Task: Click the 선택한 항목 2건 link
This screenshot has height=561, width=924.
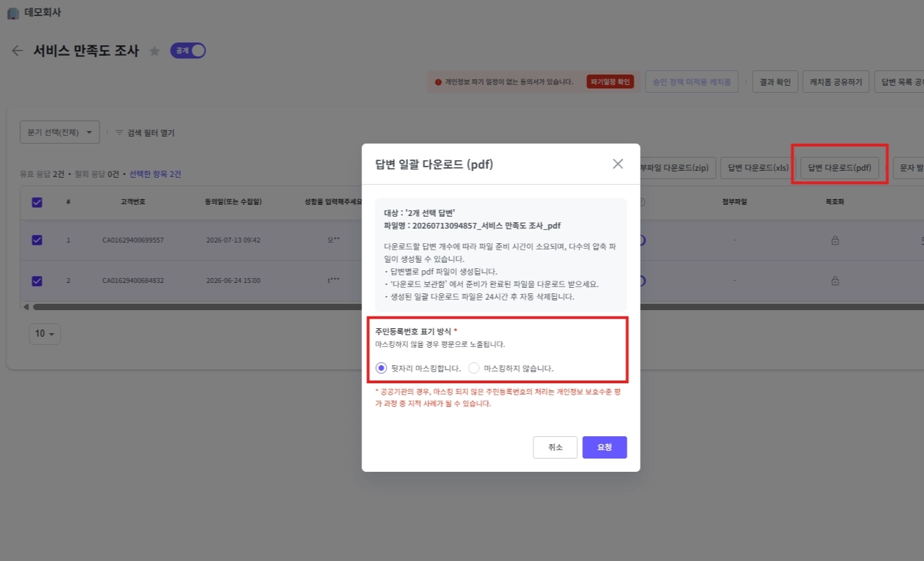Action: tap(155, 174)
